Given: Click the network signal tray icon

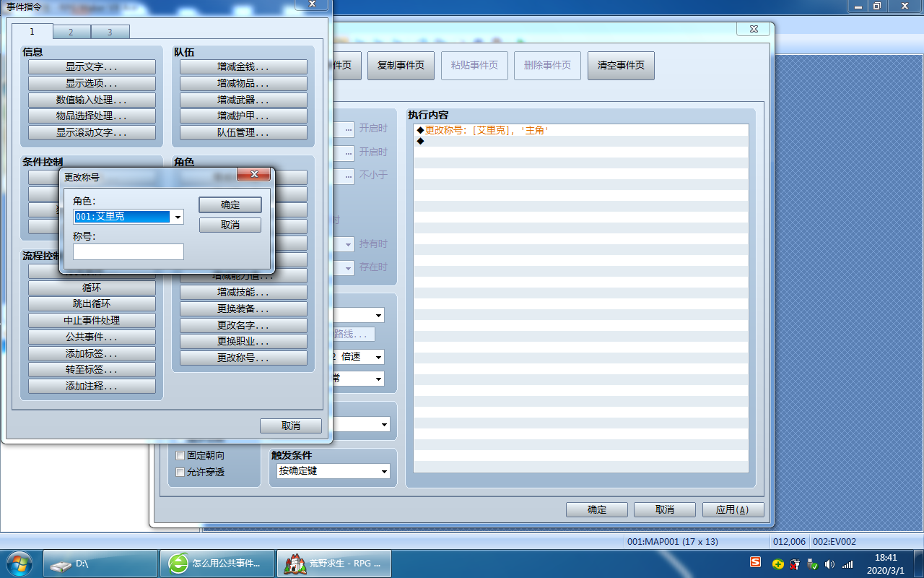Looking at the screenshot, I should (x=847, y=564).
